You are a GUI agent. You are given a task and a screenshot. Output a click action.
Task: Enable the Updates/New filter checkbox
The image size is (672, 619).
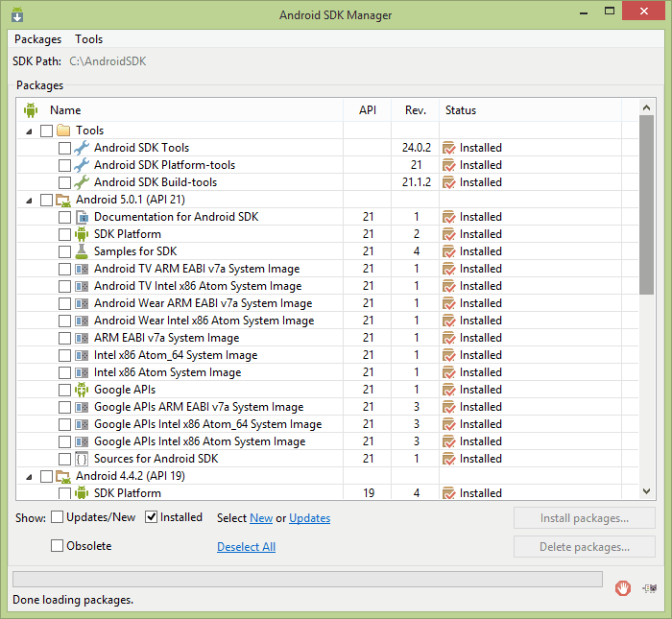(57, 517)
